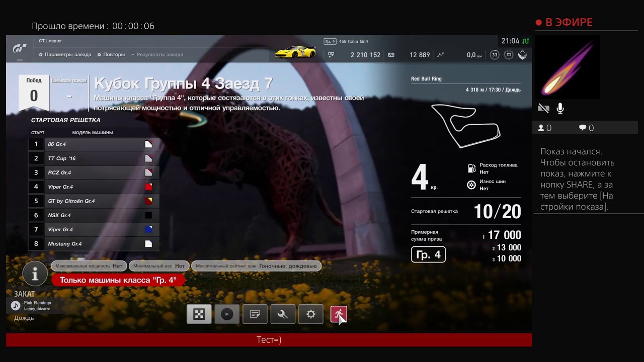644x362 pixels.
Task: Click the blue swatch on row 7 Viper Gr.4
Action: pyautogui.click(x=148, y=230)
